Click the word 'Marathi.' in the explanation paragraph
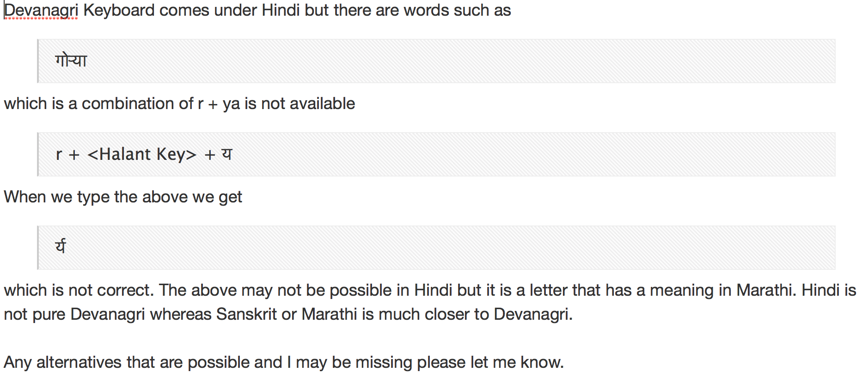This screenshot has width=868, height=390. coord(766,290)
